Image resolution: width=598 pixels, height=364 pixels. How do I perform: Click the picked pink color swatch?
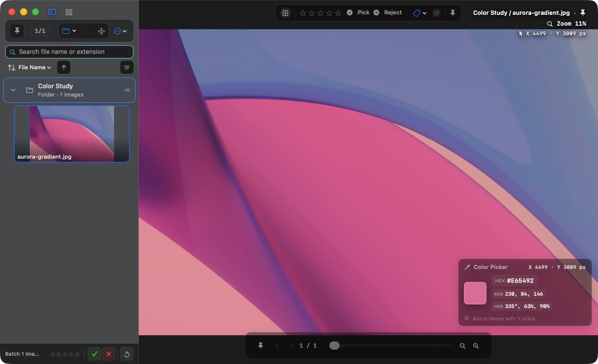coord(475,293)
